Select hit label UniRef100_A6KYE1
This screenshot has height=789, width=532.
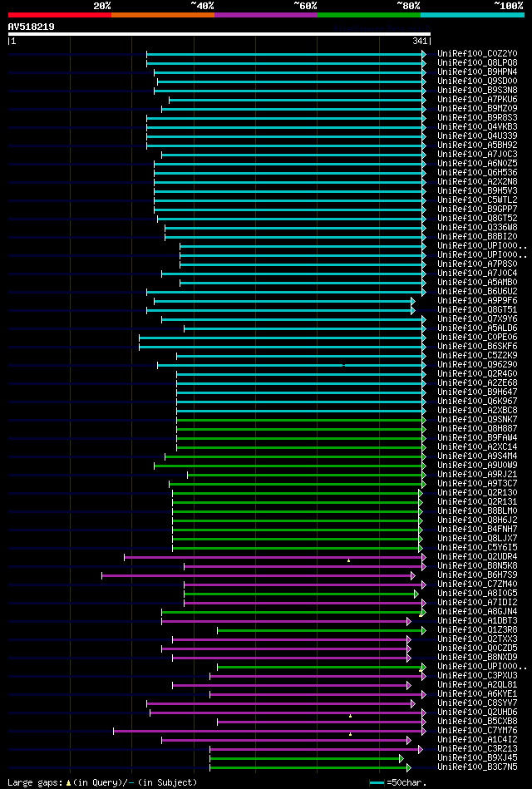coord(477,694)
